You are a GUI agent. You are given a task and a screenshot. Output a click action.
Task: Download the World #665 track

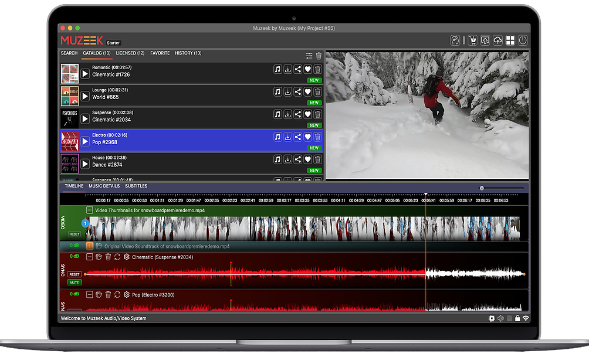[x=287, y=91]
